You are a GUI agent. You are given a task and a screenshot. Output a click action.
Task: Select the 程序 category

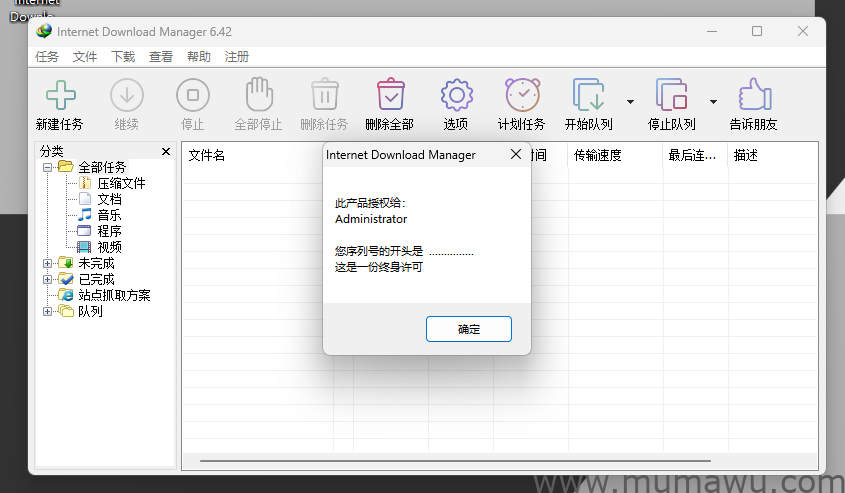[x=109, y=231]
